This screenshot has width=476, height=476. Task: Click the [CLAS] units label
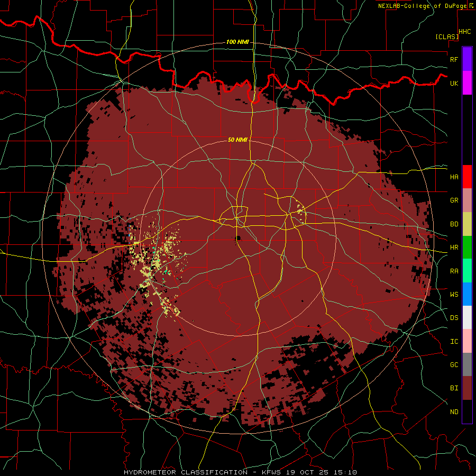(447, 36)
